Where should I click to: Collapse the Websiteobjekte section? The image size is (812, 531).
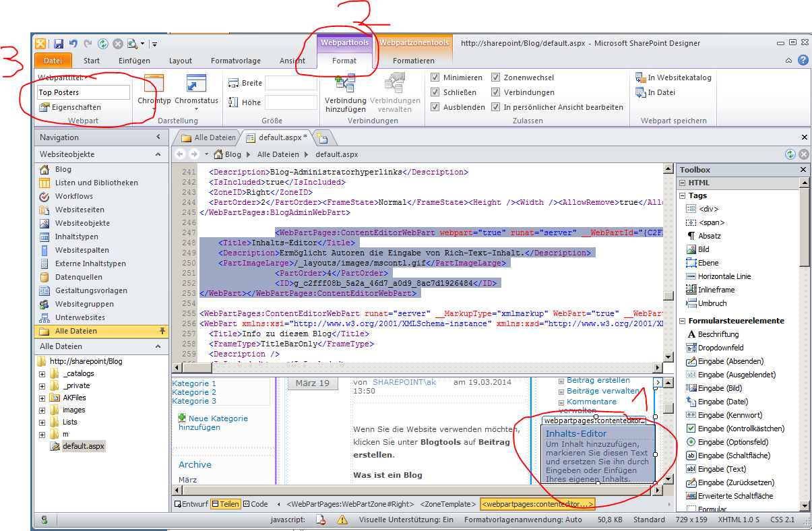point(159,154)
